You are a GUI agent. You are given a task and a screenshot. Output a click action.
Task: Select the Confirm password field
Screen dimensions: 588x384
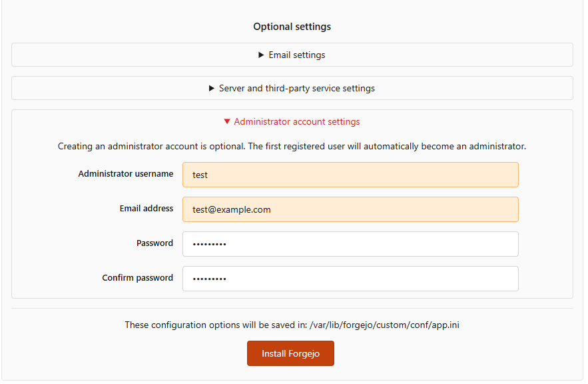point(350,278)
